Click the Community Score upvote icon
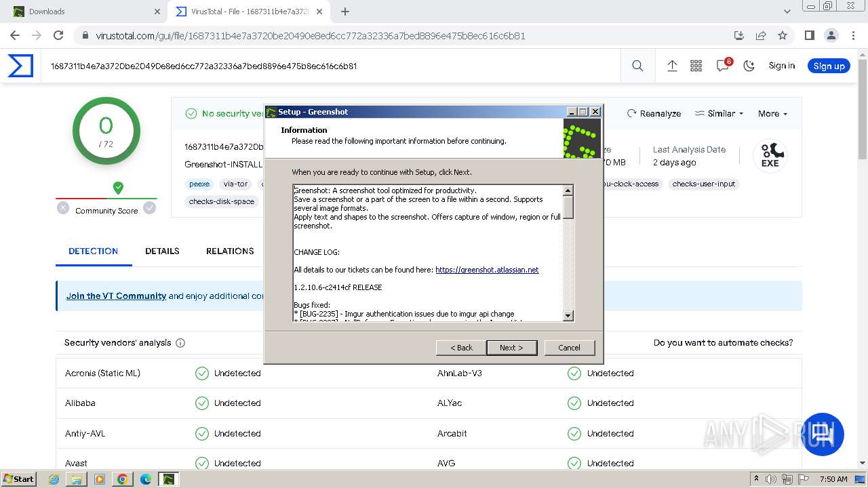 [x=149, y=208]
